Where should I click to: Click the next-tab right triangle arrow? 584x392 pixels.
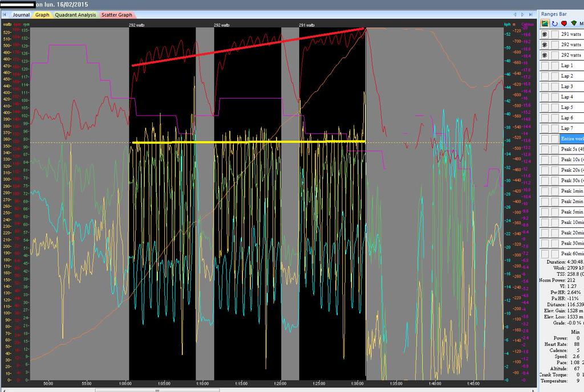523,14
